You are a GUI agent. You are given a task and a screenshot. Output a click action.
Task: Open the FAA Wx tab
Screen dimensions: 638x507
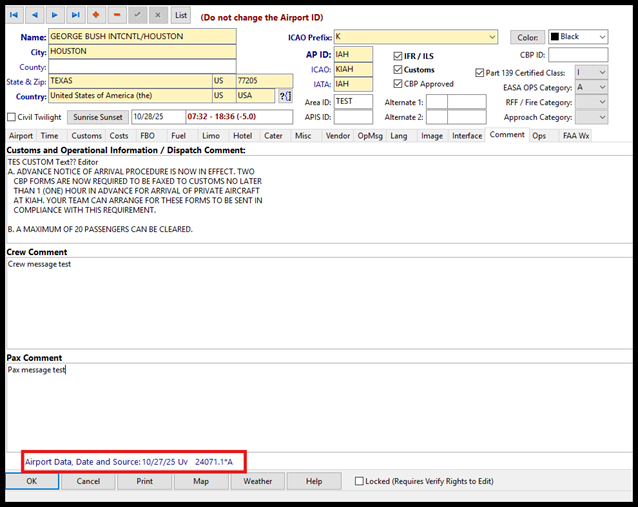[576, 135]
